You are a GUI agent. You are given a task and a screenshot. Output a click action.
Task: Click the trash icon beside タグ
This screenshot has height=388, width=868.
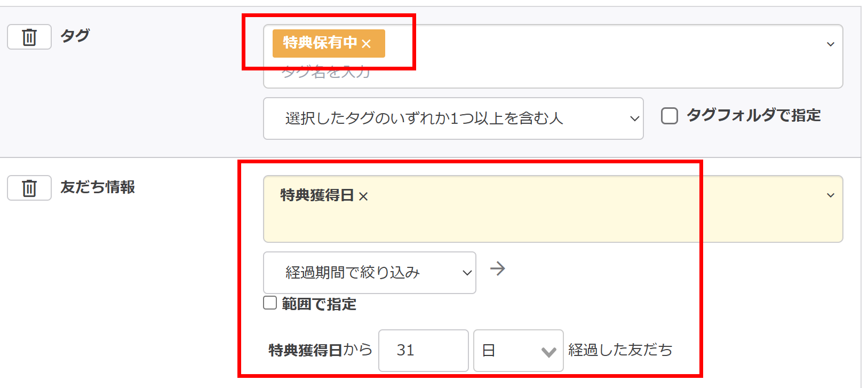[x=29, y=37]
